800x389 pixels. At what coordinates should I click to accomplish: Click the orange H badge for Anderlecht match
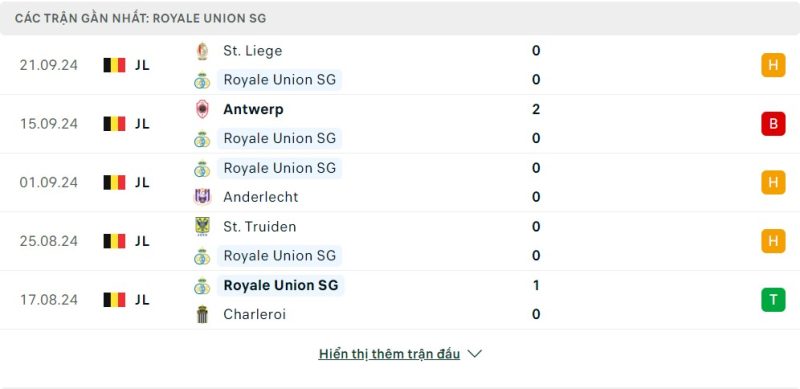pyautogui.click(x=773, y=183)
